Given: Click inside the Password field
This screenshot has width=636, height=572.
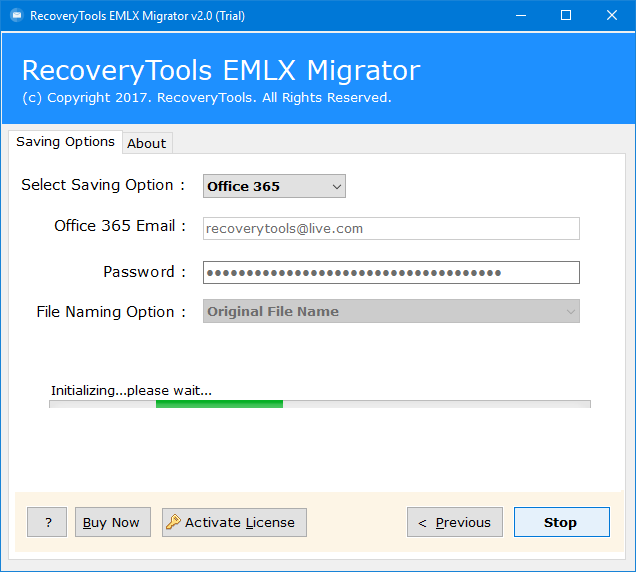Looking at the screenshot, I should point(391,272).
